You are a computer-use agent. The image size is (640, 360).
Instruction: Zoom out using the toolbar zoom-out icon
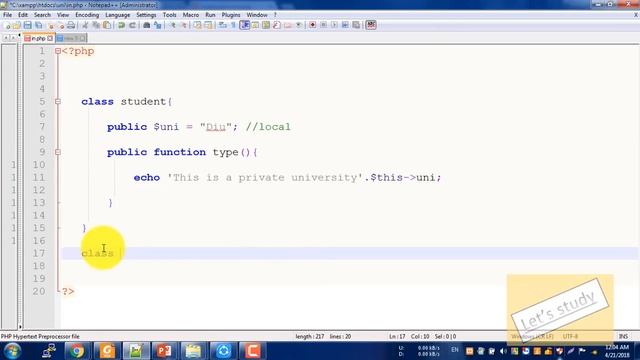click(x=184, y=25)
